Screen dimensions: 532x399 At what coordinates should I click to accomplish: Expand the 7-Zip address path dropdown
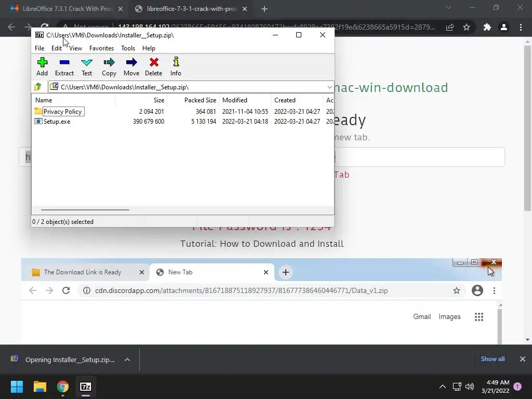click(x=329, y=87)
